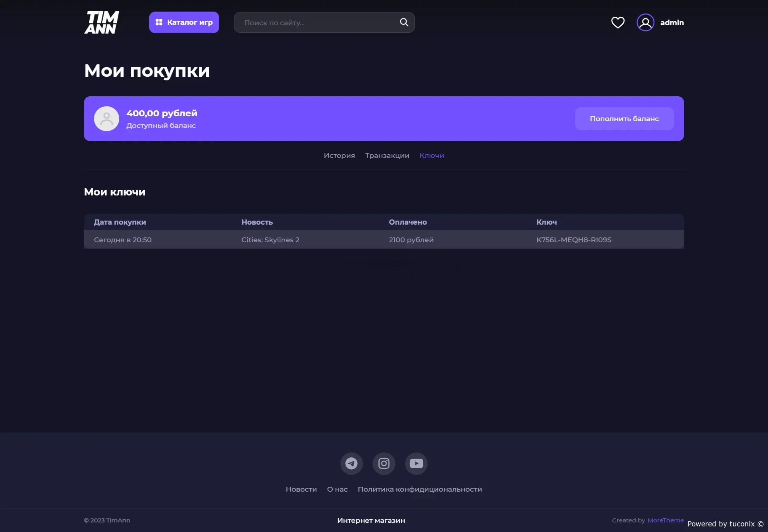
Task: Select the Ключи tab
Action: click(x=432, y=155)
